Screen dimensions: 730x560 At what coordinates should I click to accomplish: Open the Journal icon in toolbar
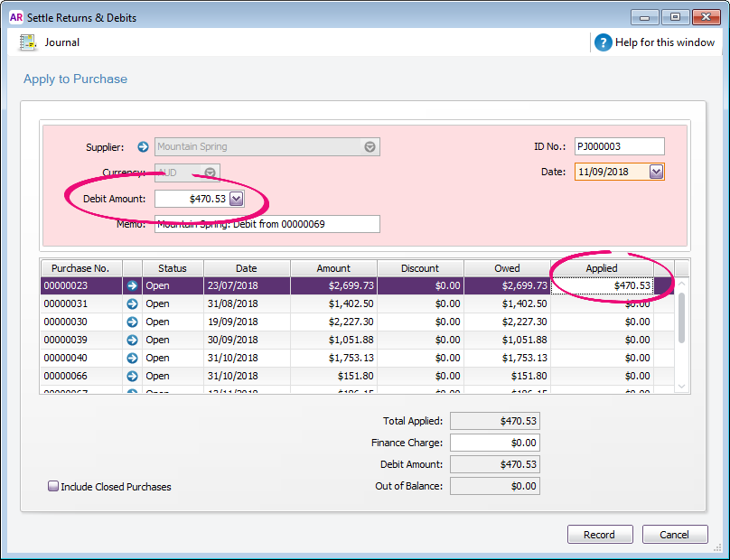[x=28, y=42]
